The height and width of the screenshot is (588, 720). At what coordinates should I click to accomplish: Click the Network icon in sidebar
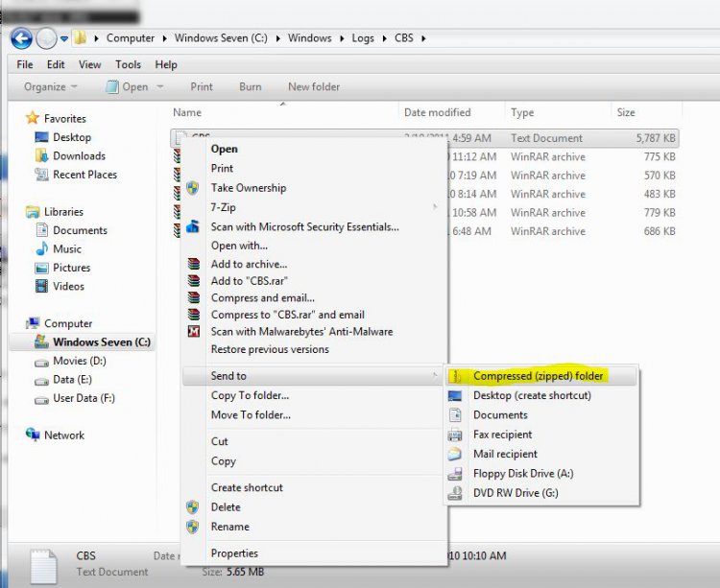click(33, 434)
